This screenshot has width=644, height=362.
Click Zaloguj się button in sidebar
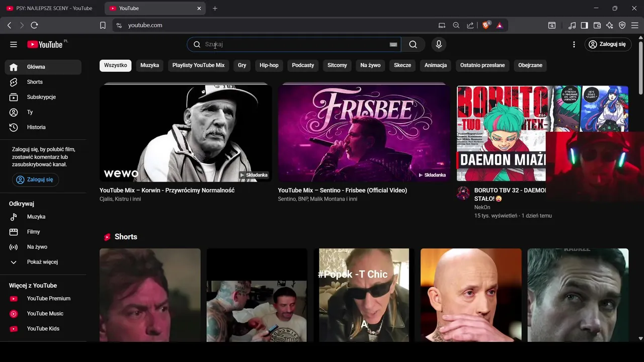pos(35,179)
